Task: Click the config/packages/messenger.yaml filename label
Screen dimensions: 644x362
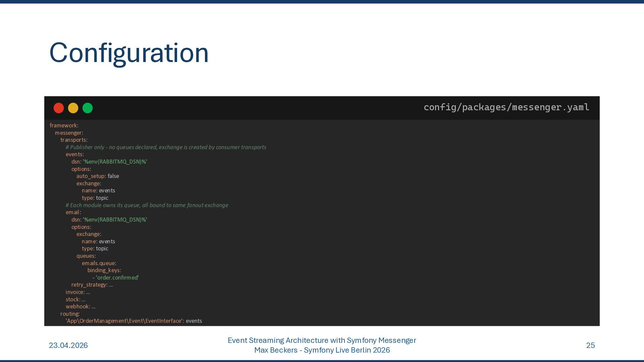Action: click(x=506, y=107)
